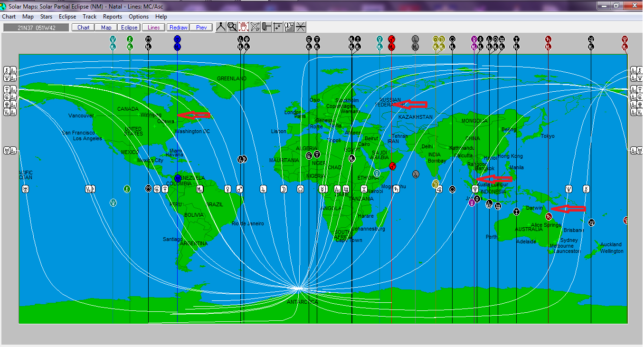This screenshot has height=347, width=644.
Task: Open the Track menu
Action: click(89, 17)
